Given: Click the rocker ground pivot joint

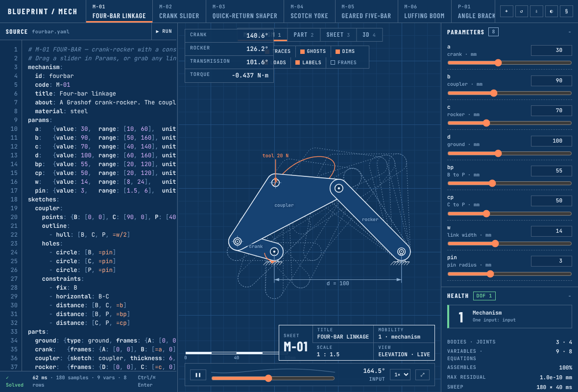Looking at the screenshot, I should [x=401, y=251].
